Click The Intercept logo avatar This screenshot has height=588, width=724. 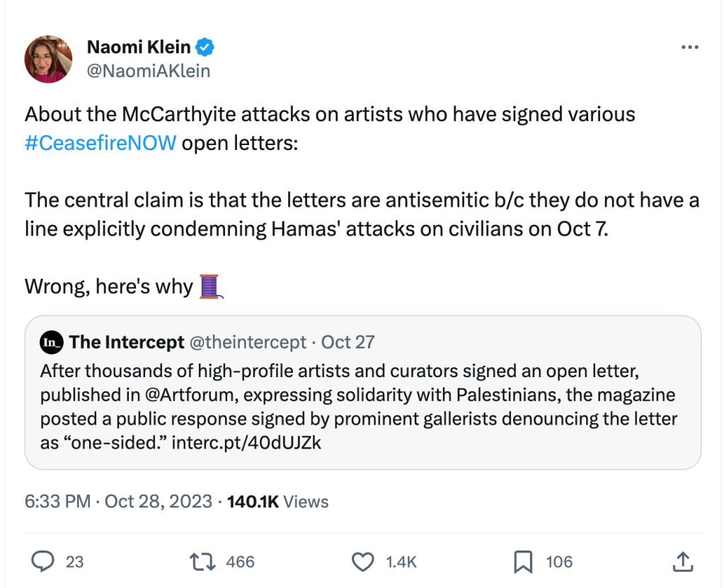[x=52, y=342]
